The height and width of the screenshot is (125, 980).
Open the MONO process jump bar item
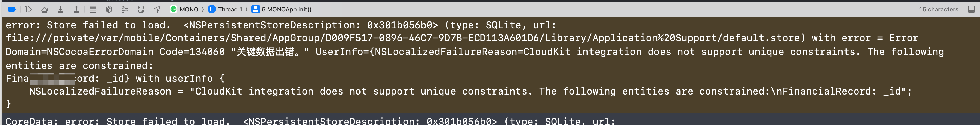[x=184, y=10]
